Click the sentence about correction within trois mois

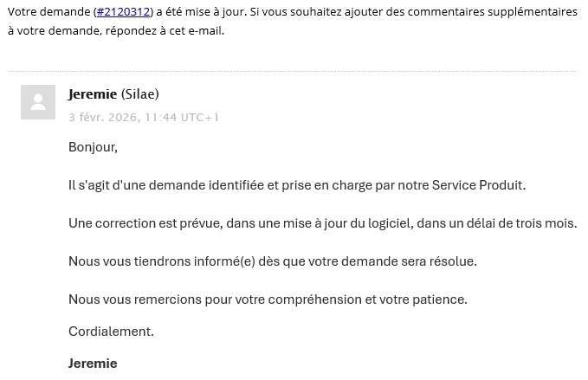pos(323,223)
